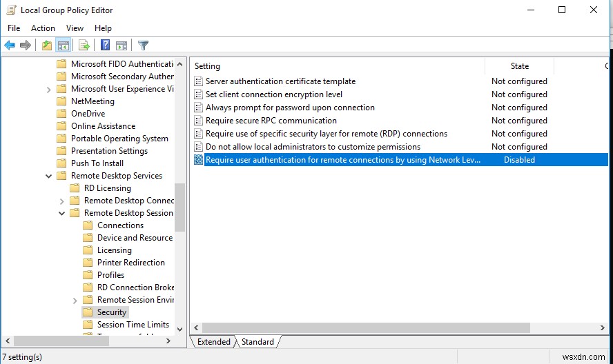Click the Security folder icon in tree
The width and height of the screenshot is (613, 364).
coord(88,312)
